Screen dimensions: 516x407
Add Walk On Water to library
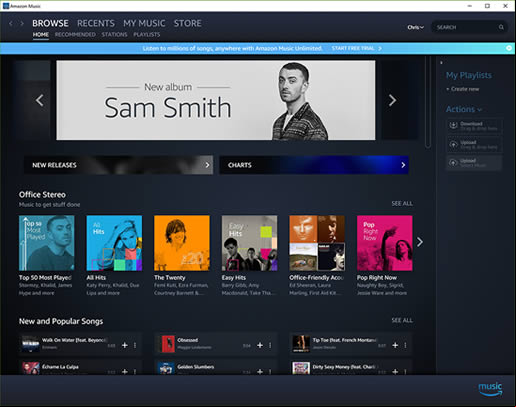[125, 345]
